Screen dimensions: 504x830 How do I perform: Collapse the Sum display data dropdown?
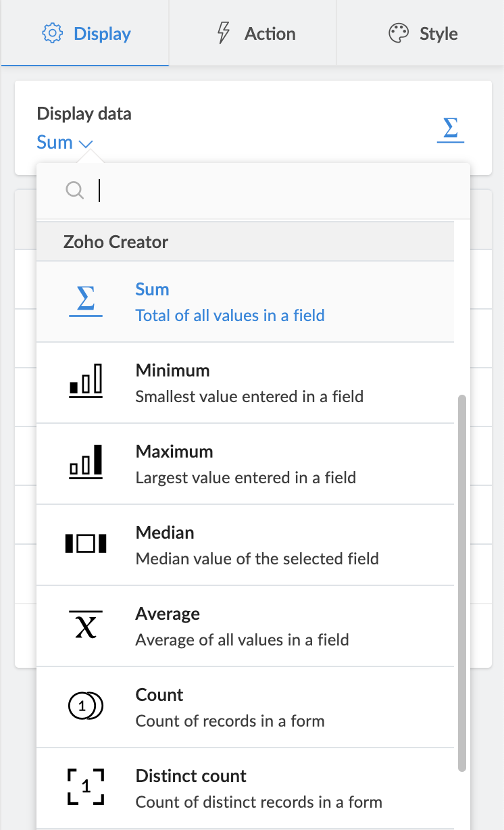coord(64,143)
